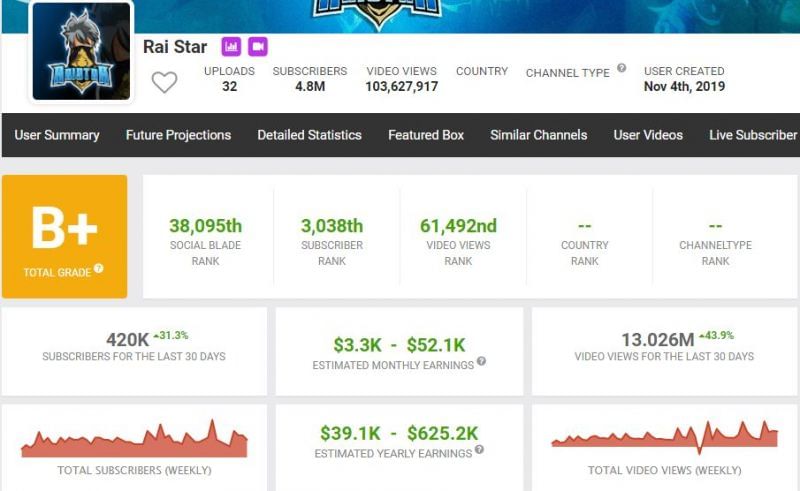Image resolution: width=800 pixels, height=491 pixels.
Task: Click the help icon for Estimated Monthly Earnings
Action: (x=481, y=362)
